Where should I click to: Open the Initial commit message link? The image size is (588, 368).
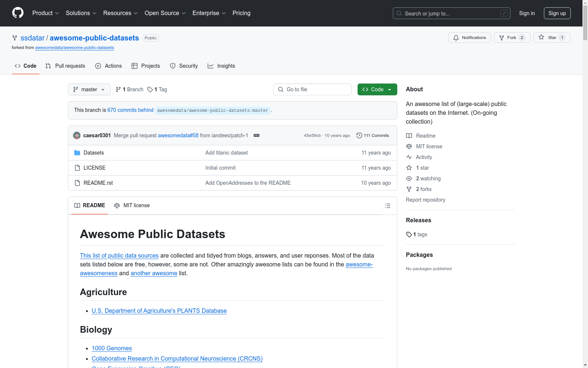coord(220,168)
